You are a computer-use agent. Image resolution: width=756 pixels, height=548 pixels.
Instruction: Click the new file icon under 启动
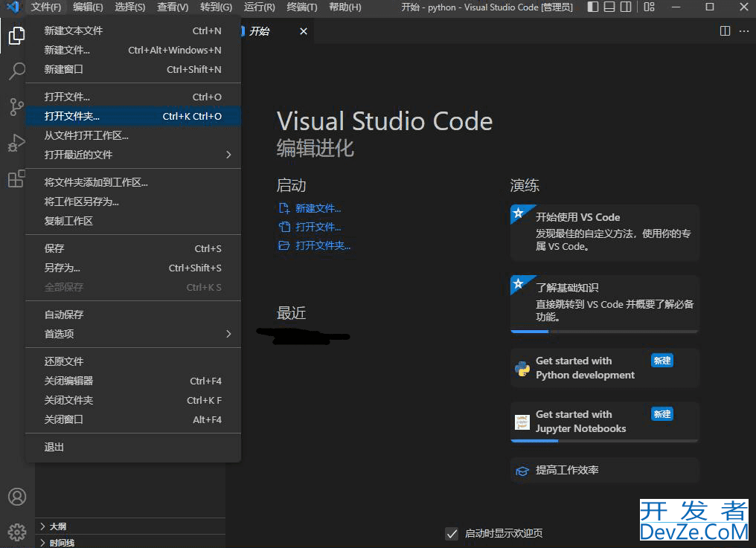(x=284, y=208)
